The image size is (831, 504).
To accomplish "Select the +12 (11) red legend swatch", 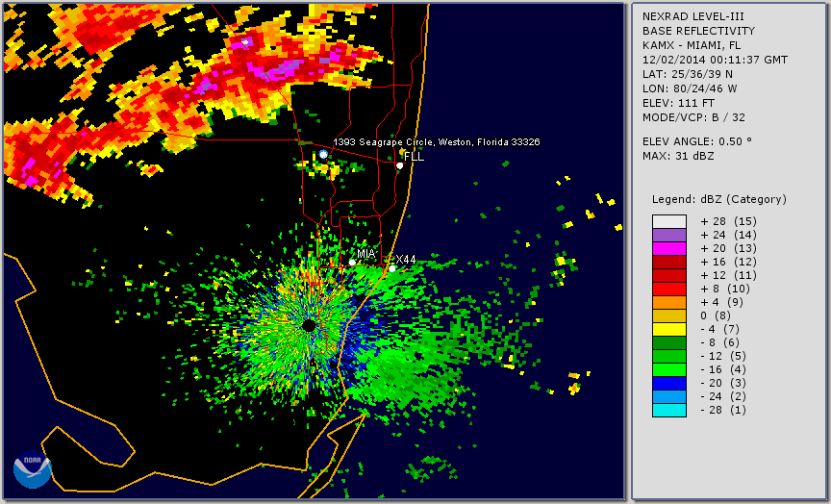I will tap(669, 276).
